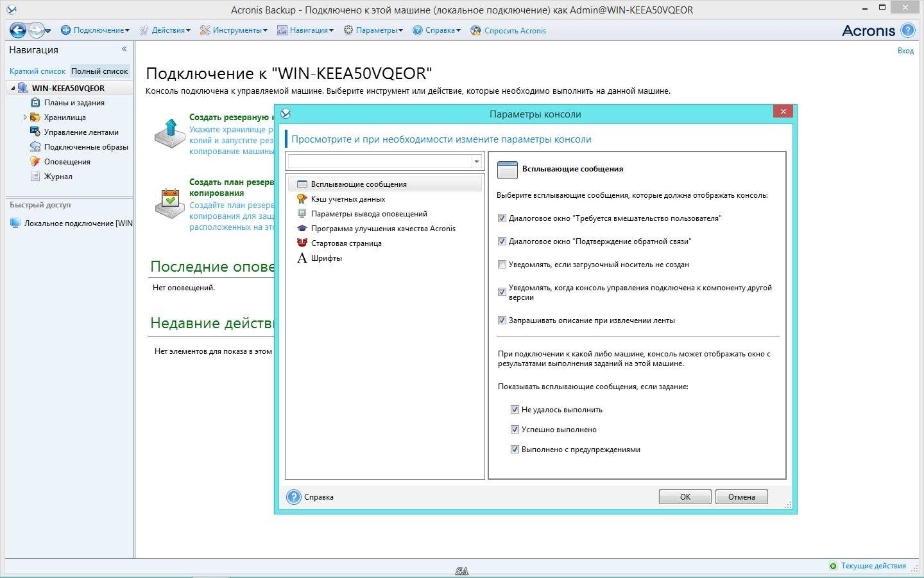Click the WIN-KEEA50VQEOR machine icon

point(23,88)
